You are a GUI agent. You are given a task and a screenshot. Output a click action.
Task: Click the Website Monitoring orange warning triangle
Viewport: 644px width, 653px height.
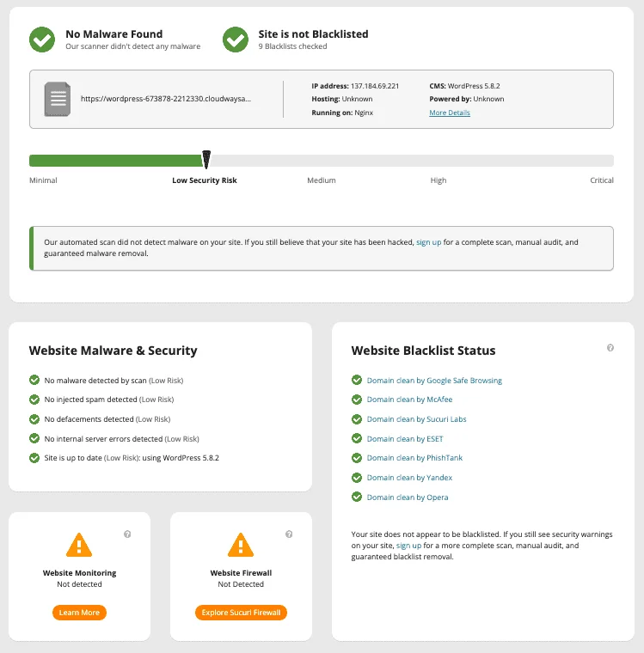79,545
